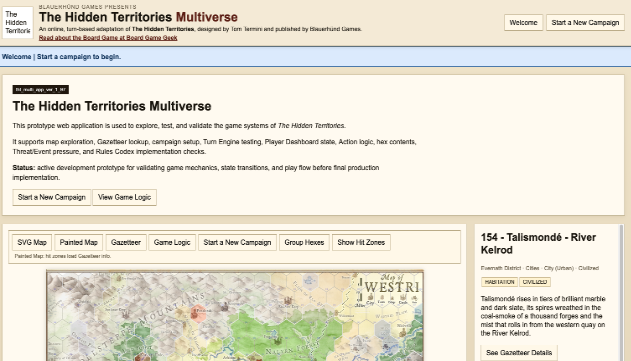Toggle Show Hit Zones
Image resolution: width=631 pixels, height=361 pixels.
[x=361, y=242]
